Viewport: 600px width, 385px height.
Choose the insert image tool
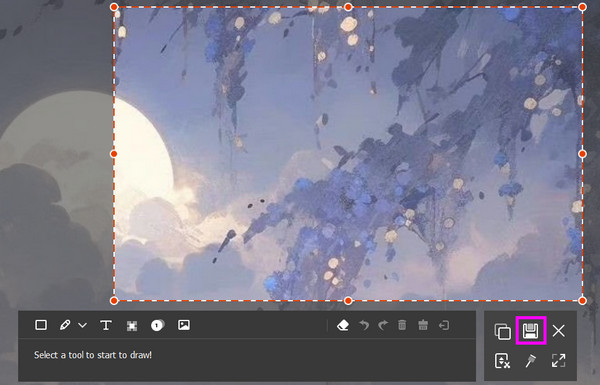184,325
